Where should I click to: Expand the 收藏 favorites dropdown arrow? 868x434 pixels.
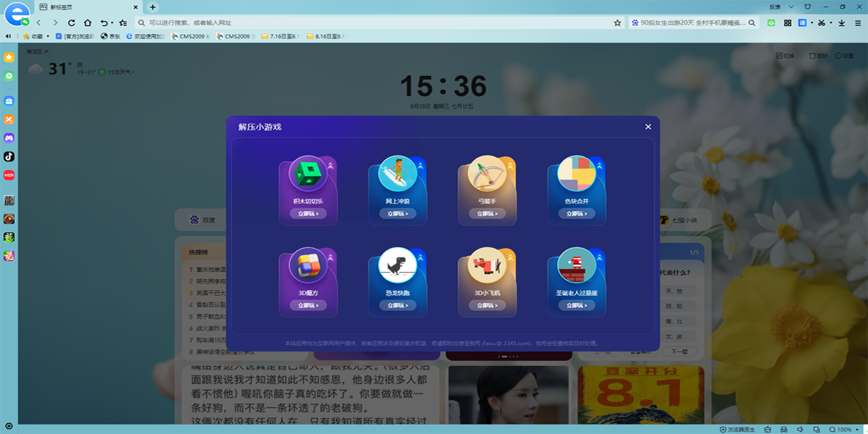tap(48, 36)
